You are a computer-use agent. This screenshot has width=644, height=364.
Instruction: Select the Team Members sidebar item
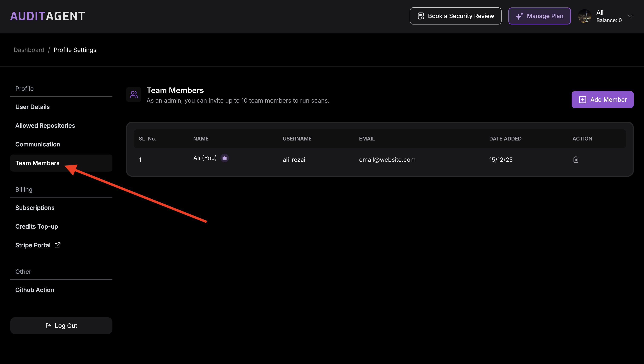click(37, 163)
